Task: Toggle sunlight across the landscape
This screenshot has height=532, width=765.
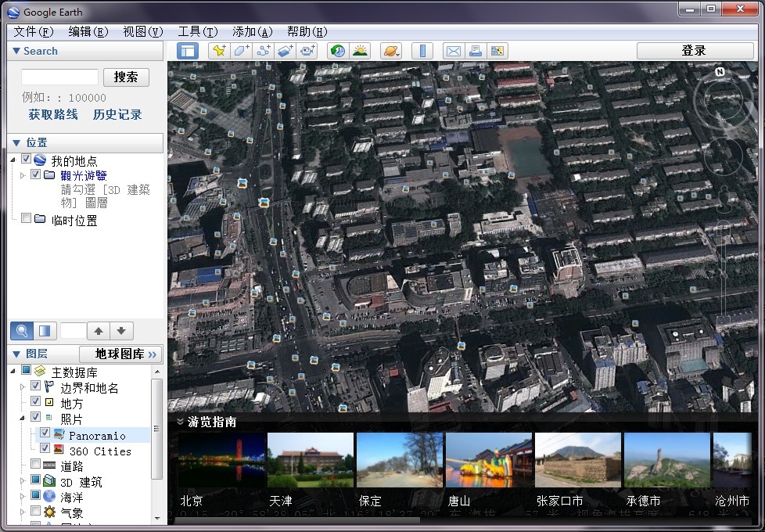Action: point(360,50)
